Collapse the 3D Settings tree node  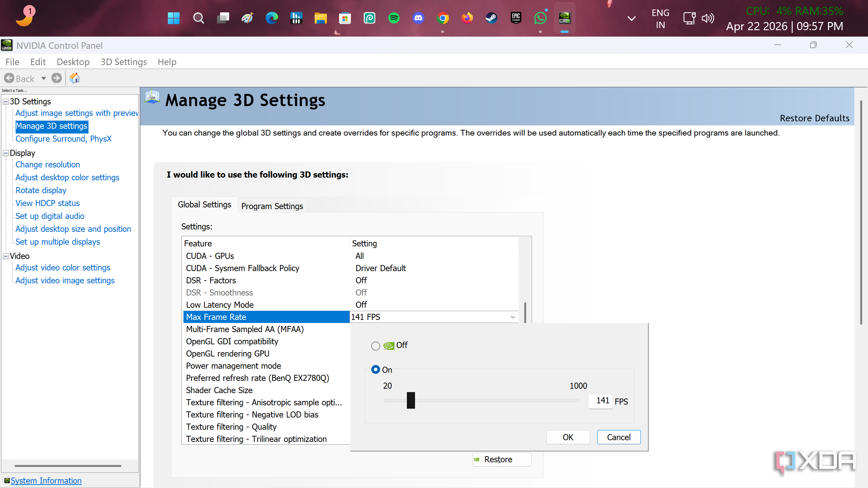pyautogui.click(x=6, y=102)
